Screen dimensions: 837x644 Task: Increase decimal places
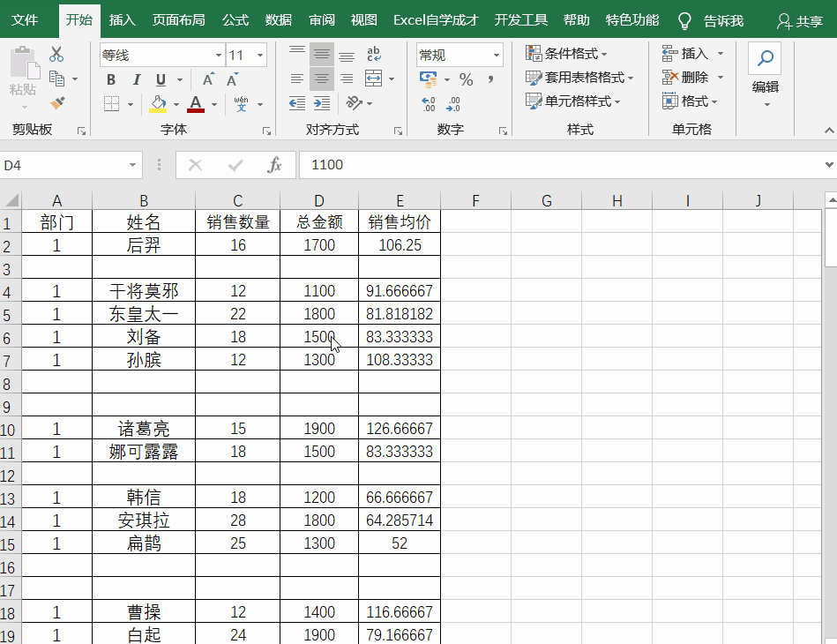point(428,103)
